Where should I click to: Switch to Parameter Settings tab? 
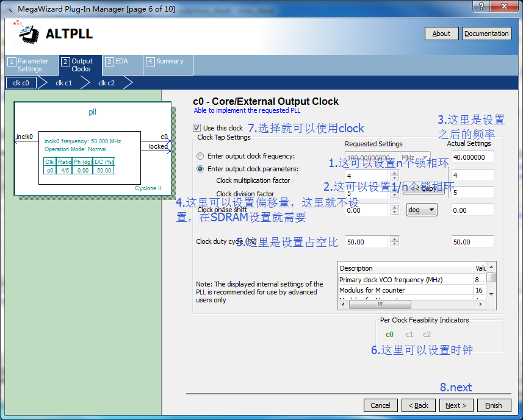[31, 65]
